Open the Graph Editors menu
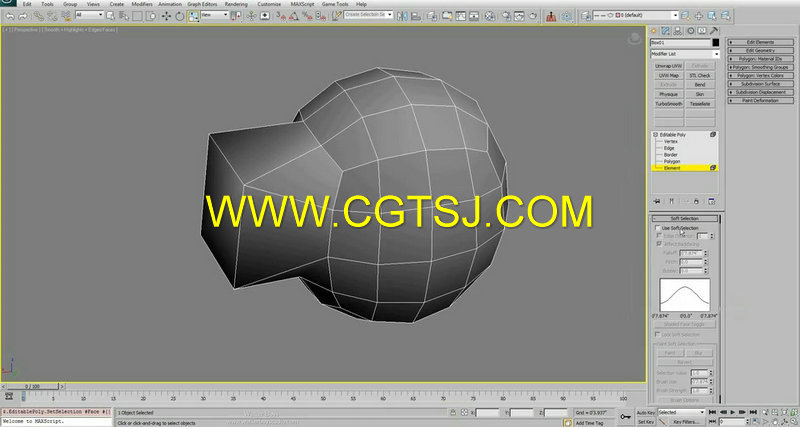The image size is (800, 427). [x=202, y=4]
